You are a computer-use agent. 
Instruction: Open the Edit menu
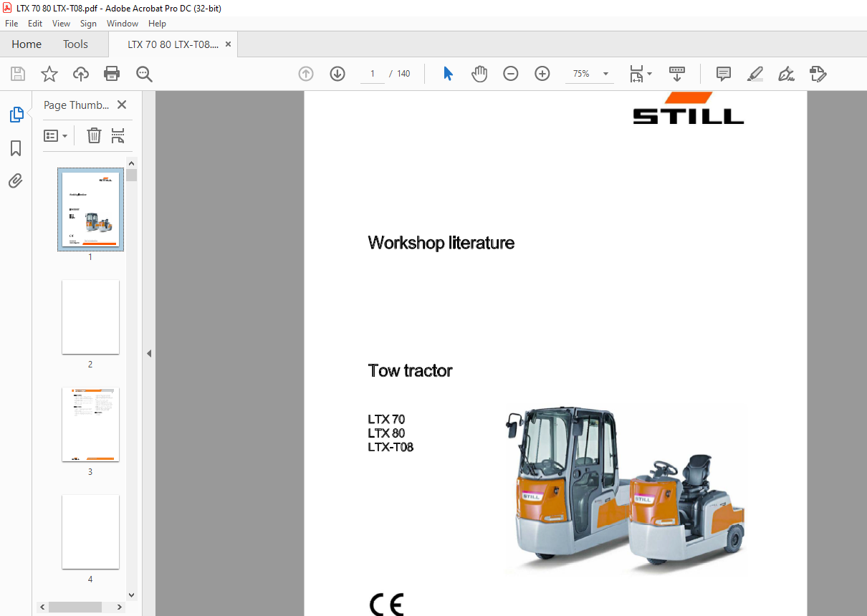35,24
